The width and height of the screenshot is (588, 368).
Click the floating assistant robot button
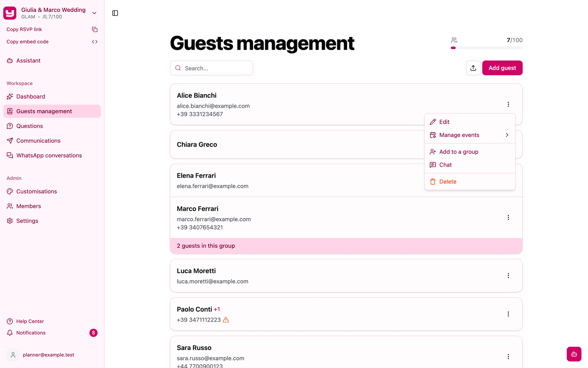(574, 354)
